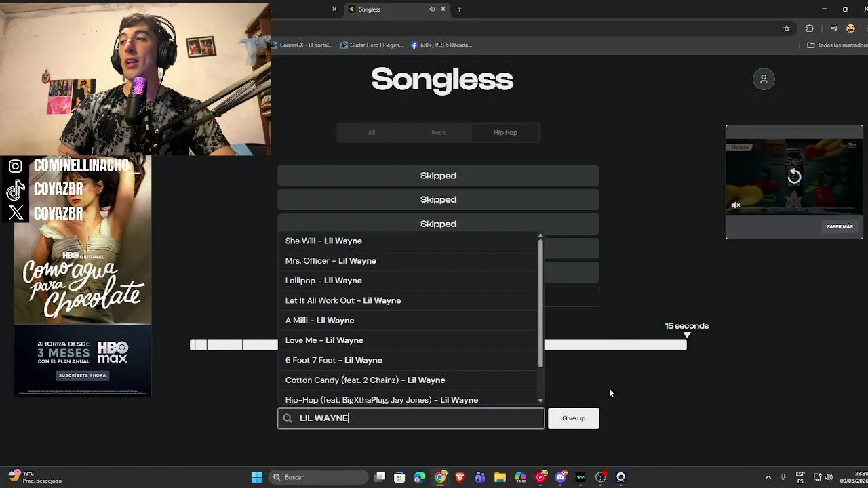The image size is (868, 488).
Task: Open the browser three-dot menu
Action: pyautogui.click(x=865, y=28)
